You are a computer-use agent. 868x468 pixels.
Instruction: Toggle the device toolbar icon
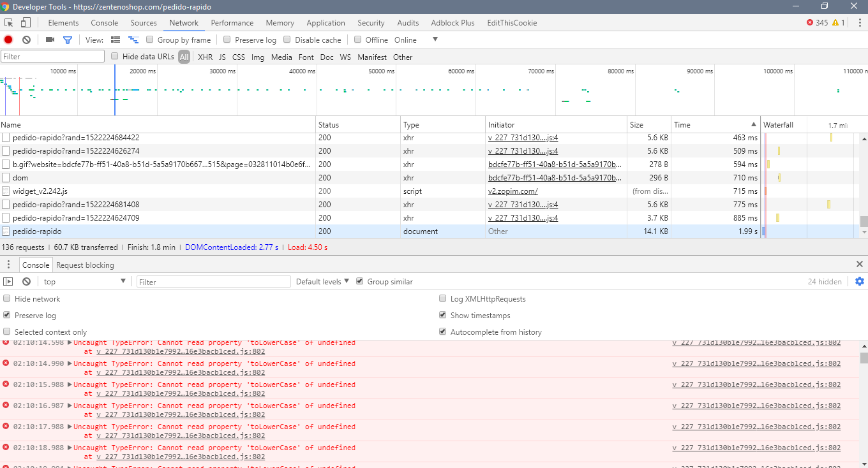26,23
